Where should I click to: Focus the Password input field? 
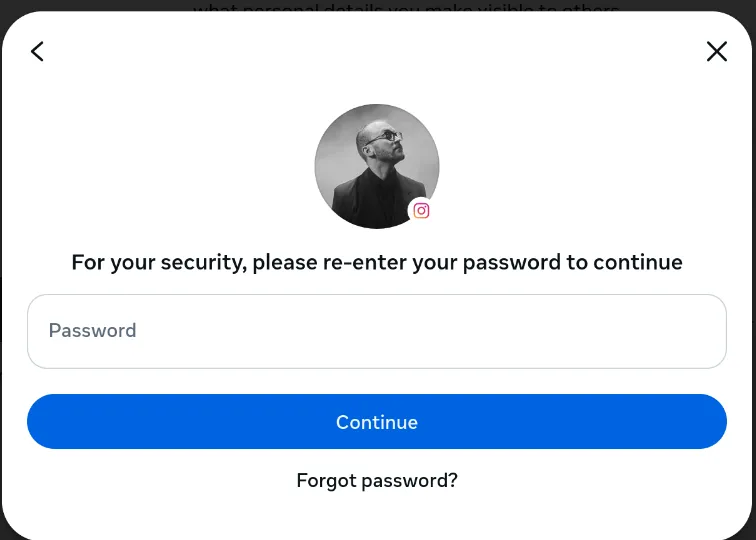pyautogui.click(x=377, y=331)
